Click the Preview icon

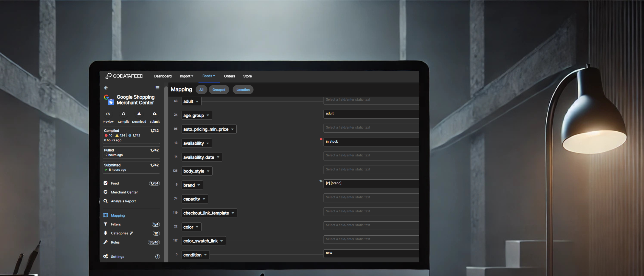(x=108, y=114)
